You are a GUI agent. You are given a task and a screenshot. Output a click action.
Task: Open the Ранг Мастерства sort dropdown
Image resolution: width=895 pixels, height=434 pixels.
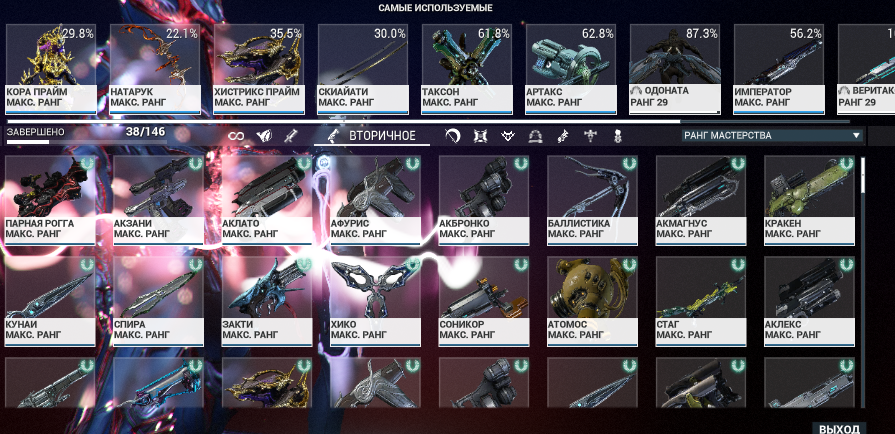772,135
